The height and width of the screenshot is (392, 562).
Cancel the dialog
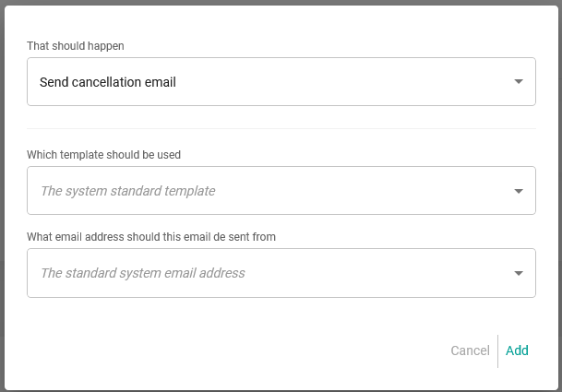coord(470,350)
